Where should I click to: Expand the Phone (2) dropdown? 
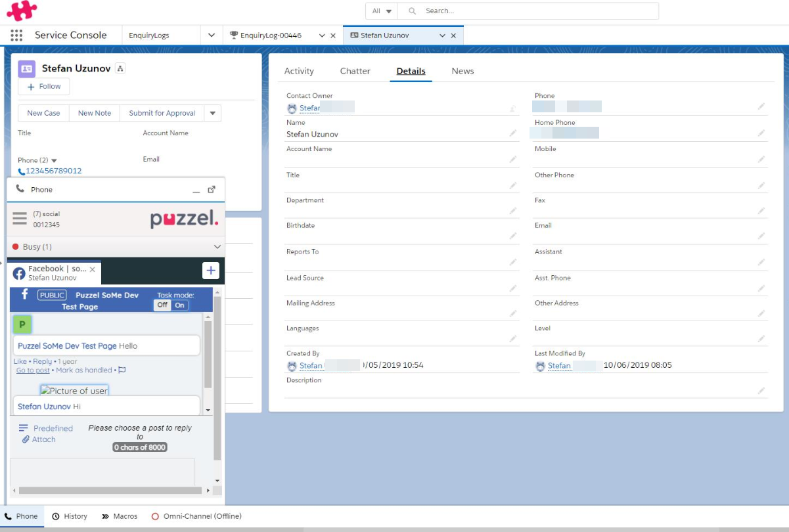[54, 160]
